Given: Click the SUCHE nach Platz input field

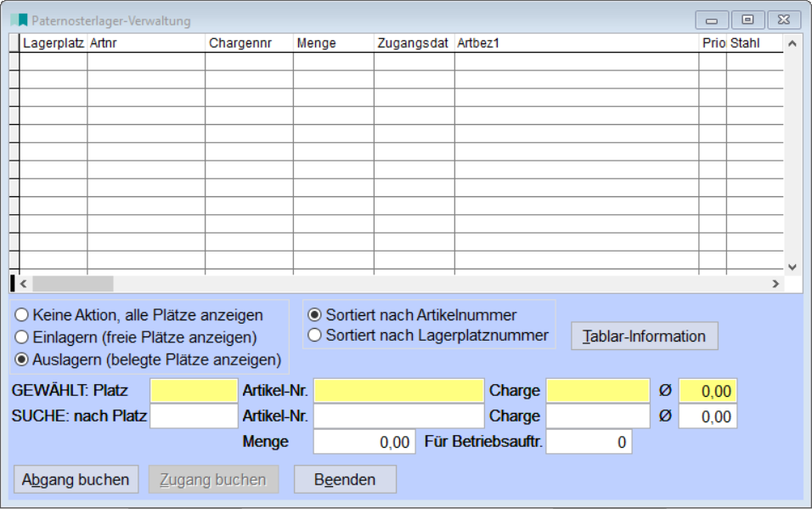Looking at the screenshot, I should [194, 416].
